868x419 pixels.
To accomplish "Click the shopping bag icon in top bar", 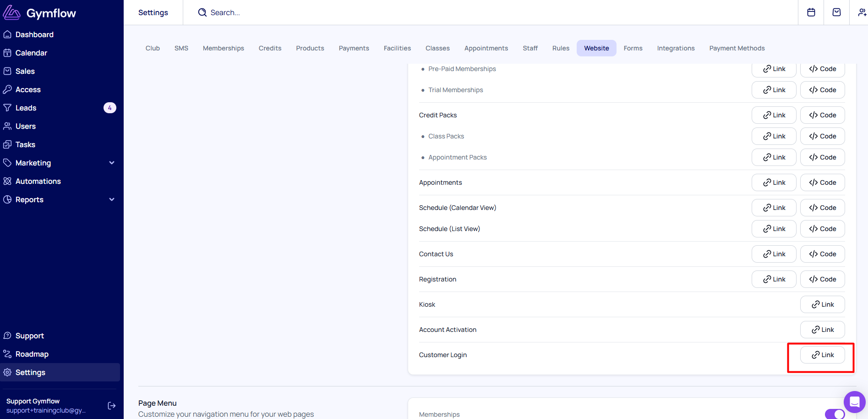I will 836,12.
